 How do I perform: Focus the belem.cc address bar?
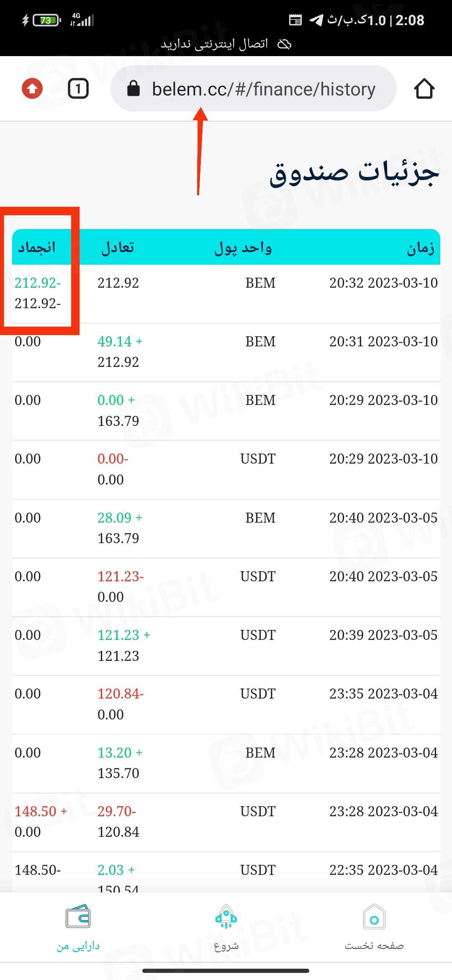(264, 89)
